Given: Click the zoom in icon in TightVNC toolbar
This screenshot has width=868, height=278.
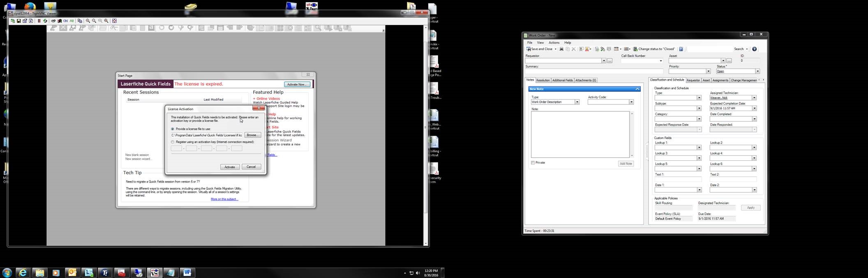Looking at the screenshot, I should coord(88,21).
